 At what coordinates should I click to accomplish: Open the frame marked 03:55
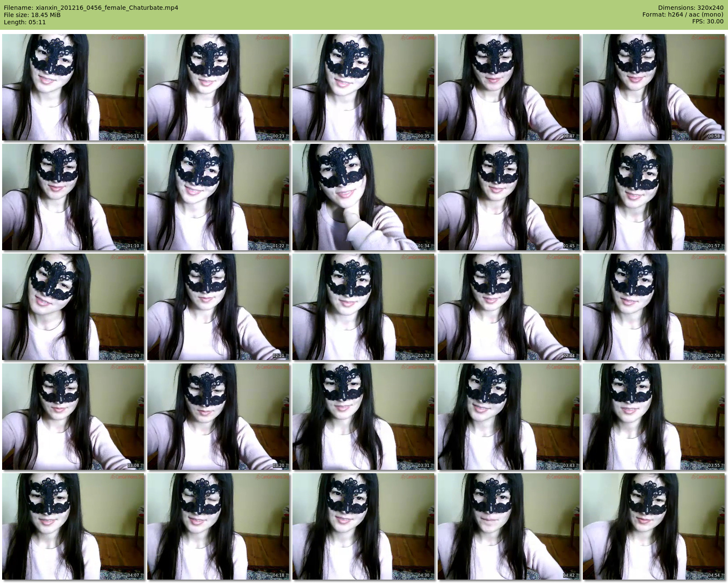pos(653,417)
